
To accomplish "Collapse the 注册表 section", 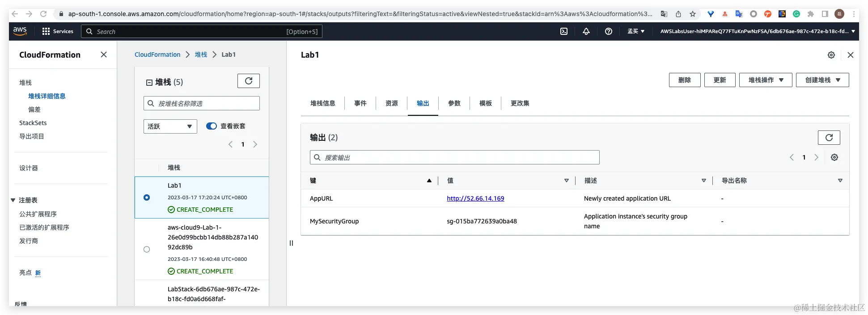I will (x=13, y=200).
